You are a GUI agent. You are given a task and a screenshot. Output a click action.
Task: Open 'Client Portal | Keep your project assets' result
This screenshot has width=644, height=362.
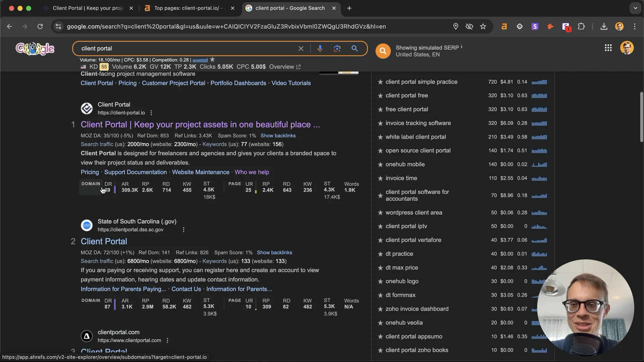200,125
